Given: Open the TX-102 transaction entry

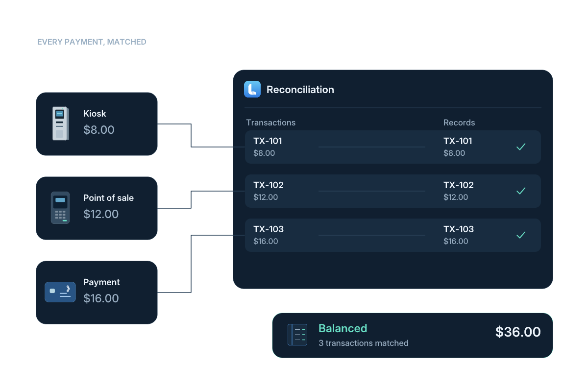Looking at the screenshot, I should click(x=269, y=191).
